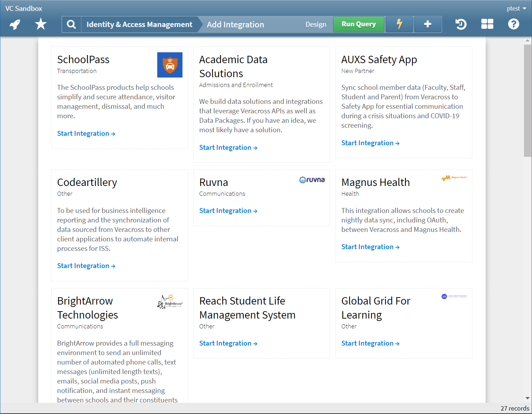Open history with the clock icon
Viewport: 532px width, 414px height.
click(461, 24)
